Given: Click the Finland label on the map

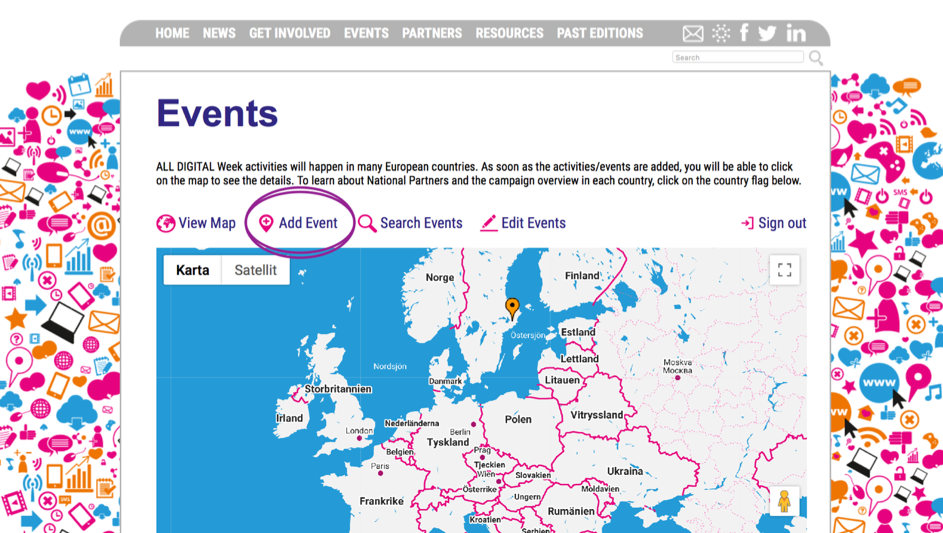Looking at the screenshot, I should point(582,276).
